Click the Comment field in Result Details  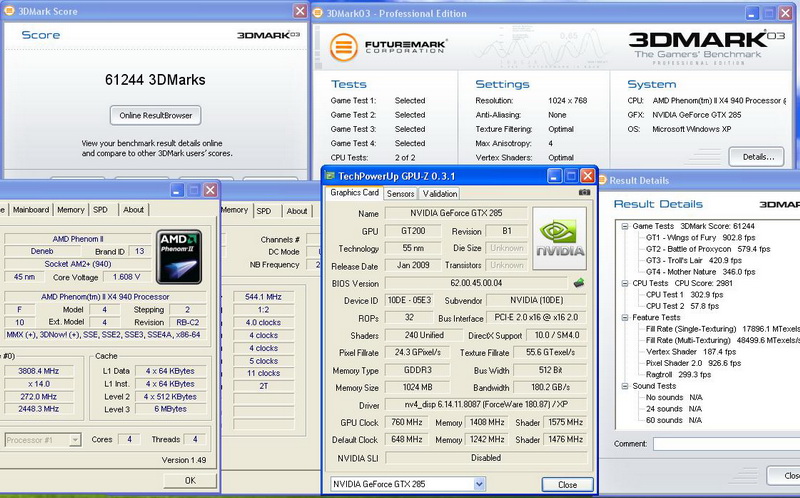pos(727,444)
